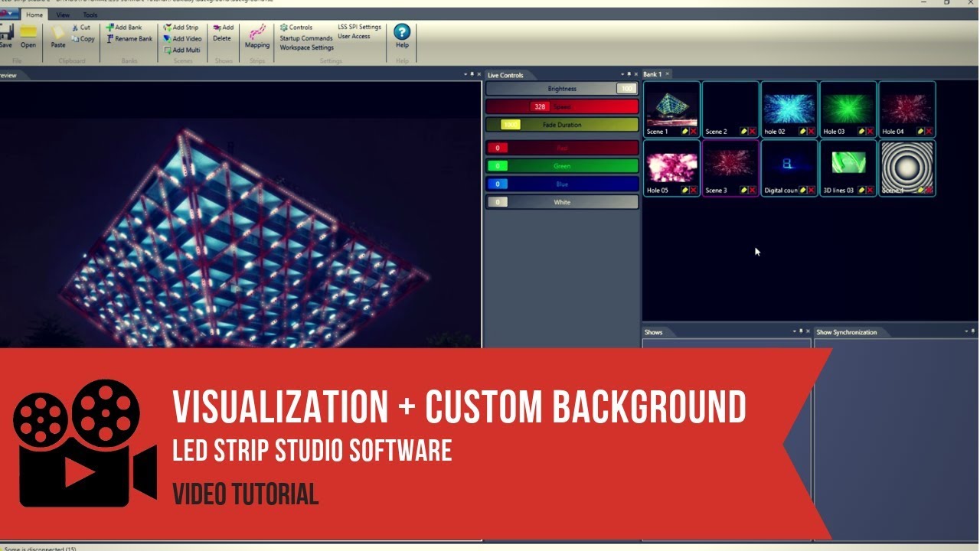Click the Cut scissors icon
980x551 pixels.
pyautogui.click(x=80, y=28)
